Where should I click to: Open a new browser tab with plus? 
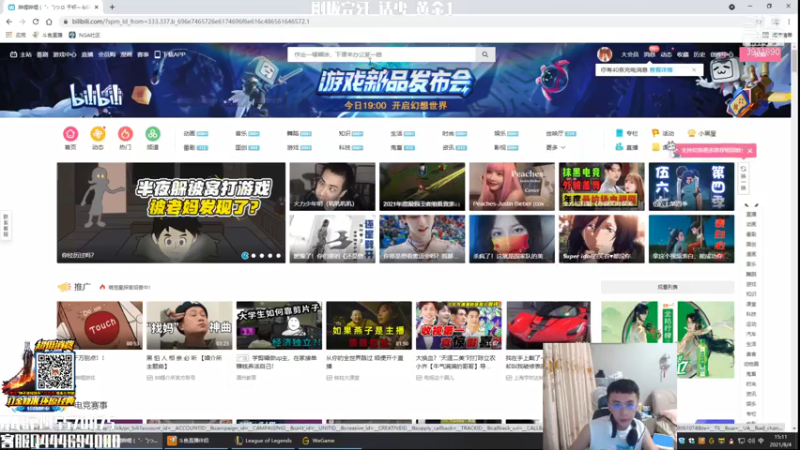112,7
